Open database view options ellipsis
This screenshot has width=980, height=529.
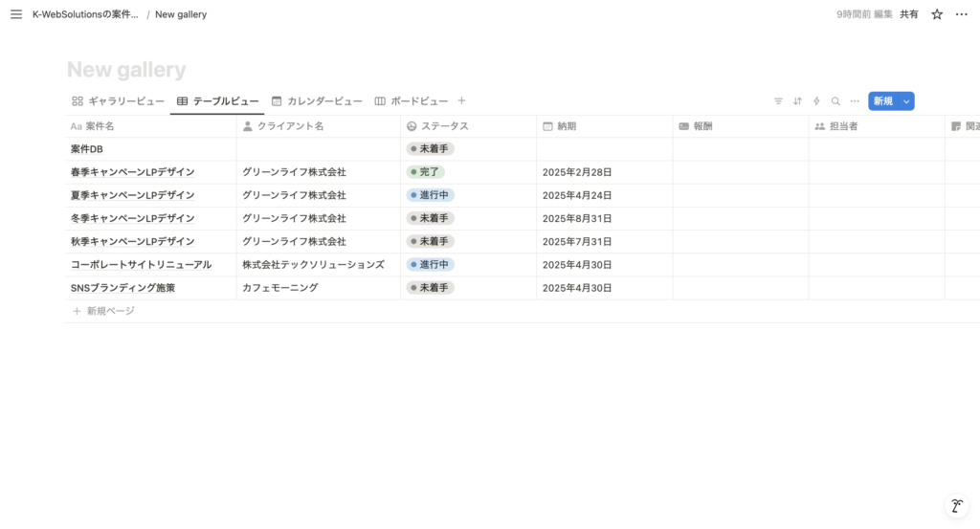coord(855,101)
